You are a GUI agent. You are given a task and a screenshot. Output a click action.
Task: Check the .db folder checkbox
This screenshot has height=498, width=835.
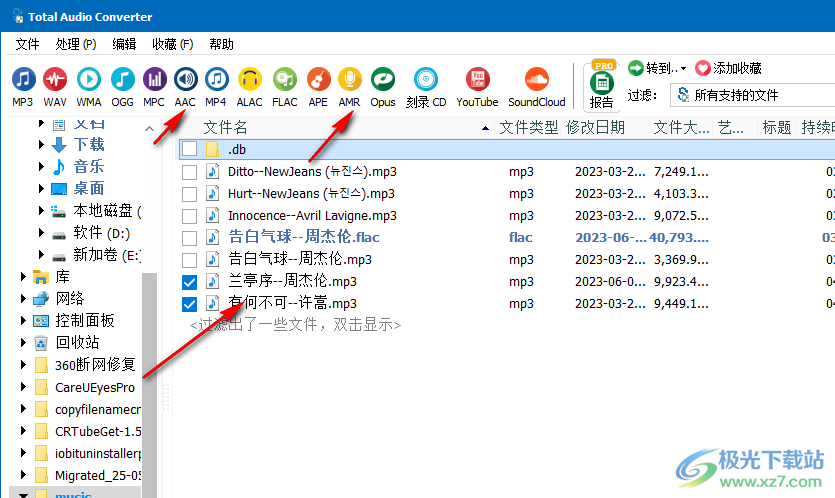190,149
